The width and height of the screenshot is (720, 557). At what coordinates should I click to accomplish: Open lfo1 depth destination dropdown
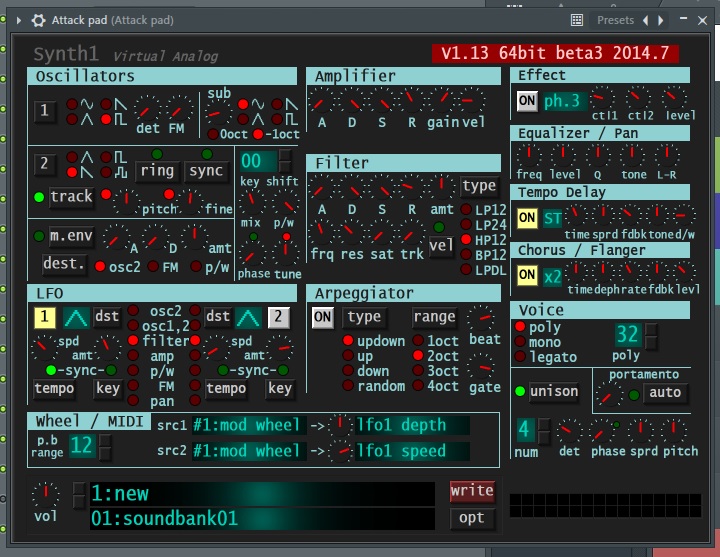[412, 425]
